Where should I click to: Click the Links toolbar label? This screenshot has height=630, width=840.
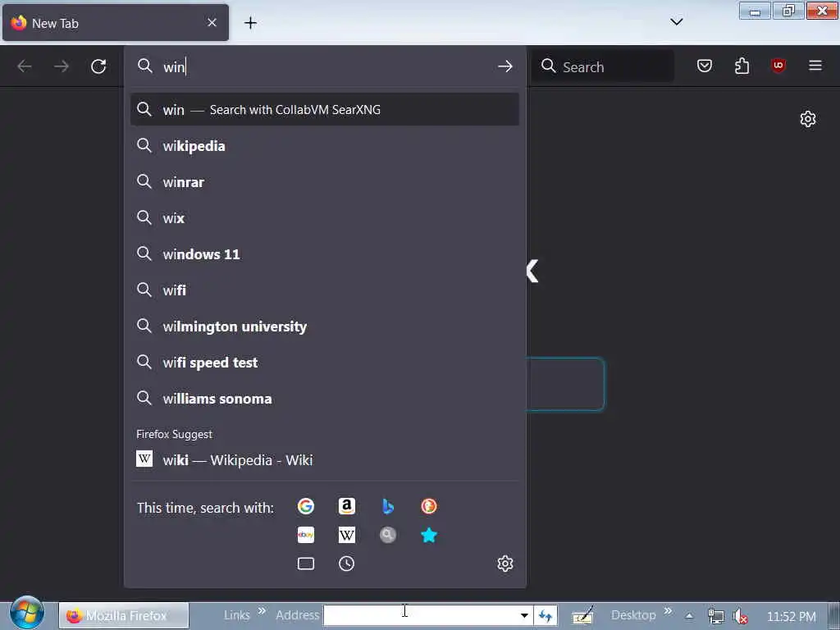point(237,615)
